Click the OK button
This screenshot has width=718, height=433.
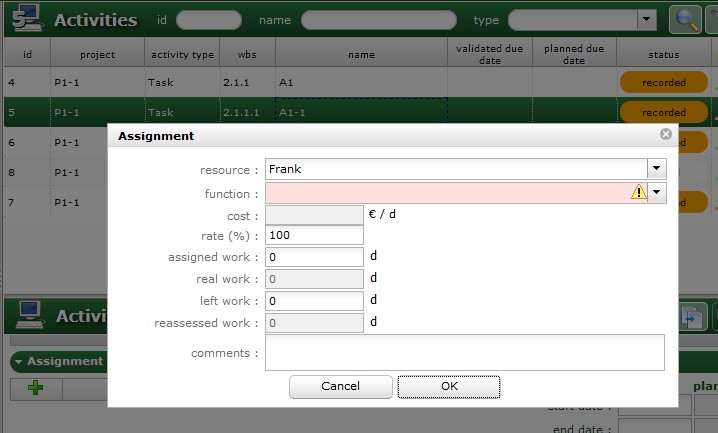448,386
